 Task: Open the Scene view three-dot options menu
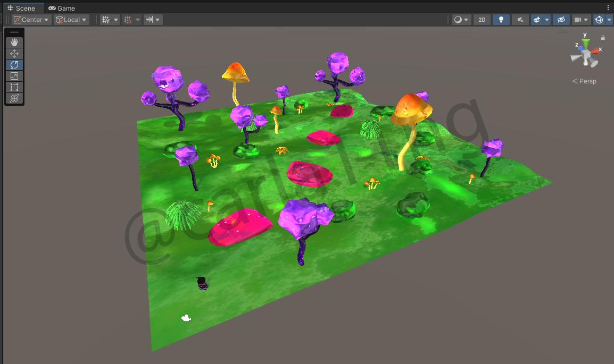click(608, 8)
